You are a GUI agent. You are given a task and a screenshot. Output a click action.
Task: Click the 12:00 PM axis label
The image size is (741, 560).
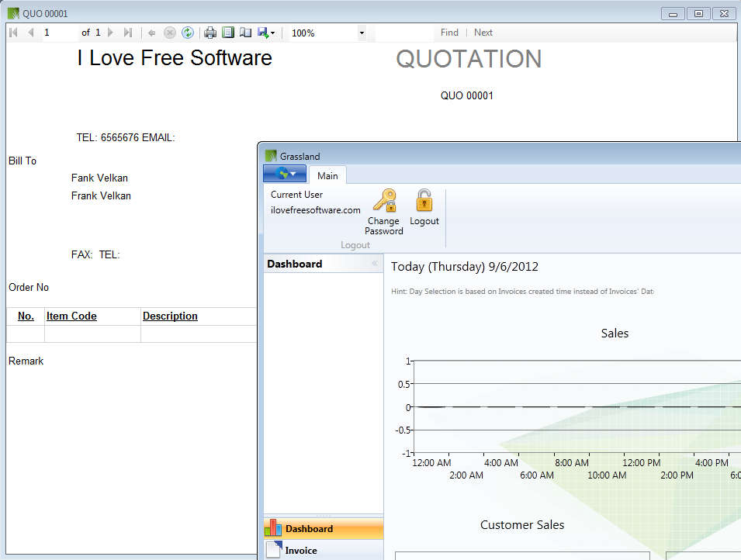click(x=641, y=462)
